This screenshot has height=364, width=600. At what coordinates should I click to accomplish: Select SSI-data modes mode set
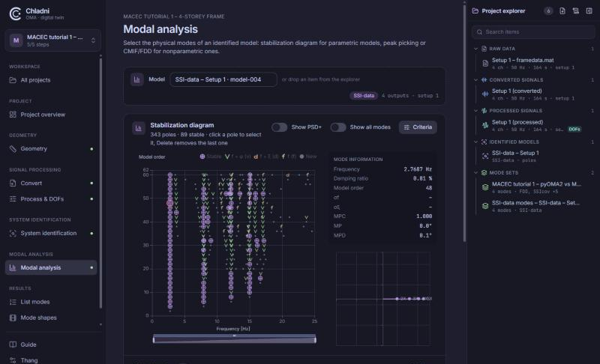click(535, 206)
